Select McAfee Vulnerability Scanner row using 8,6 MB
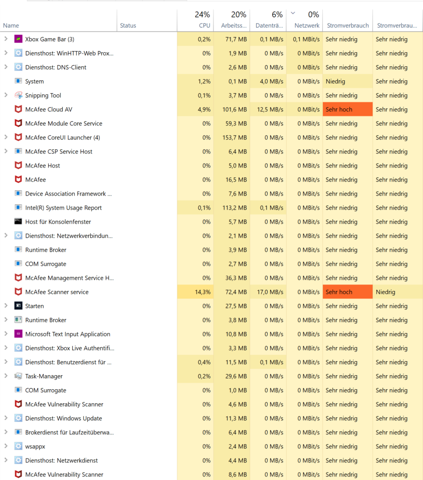423x480 pixels. (211, 474)
